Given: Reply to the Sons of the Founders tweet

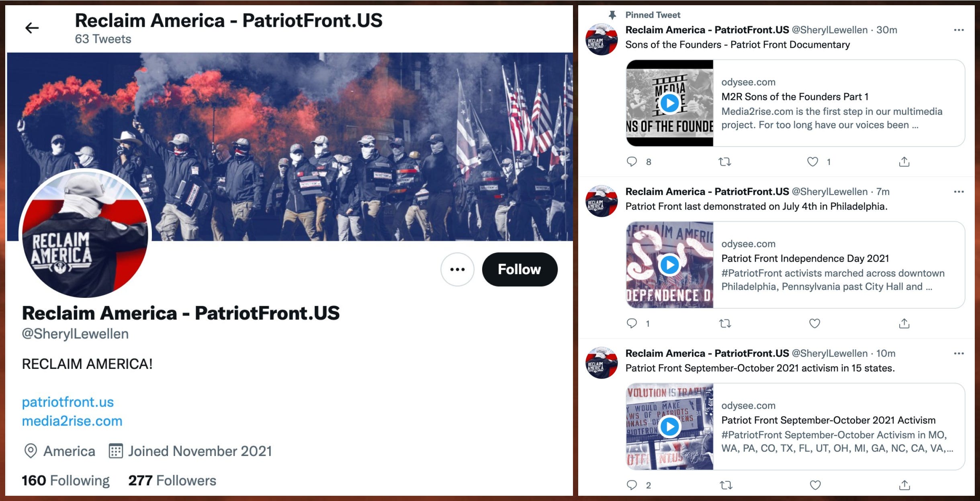Looking at the screenshot, I should pos(632,162).
